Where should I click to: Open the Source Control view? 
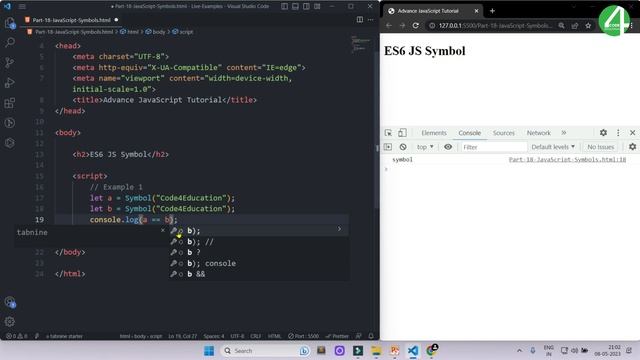[x=10, y=62]
